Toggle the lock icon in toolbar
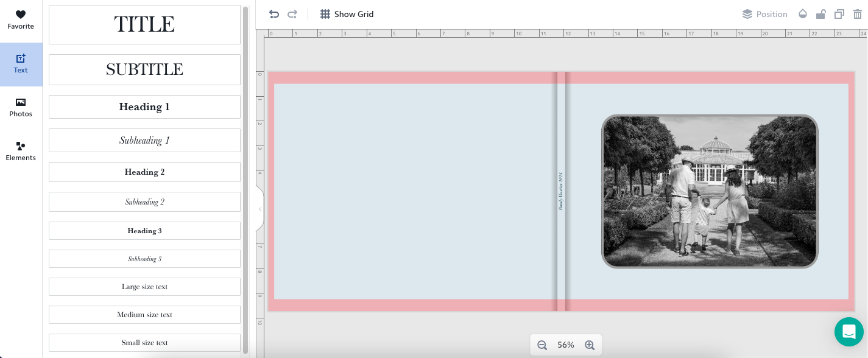Image resolution: width=868 pixels, height=358 pixels. pos(820,14)
